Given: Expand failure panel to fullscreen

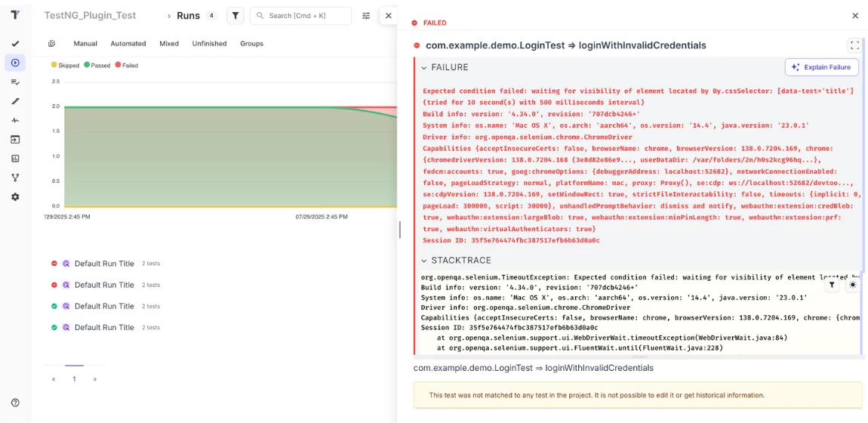Looking at the screenshot, I should [854, 45].
